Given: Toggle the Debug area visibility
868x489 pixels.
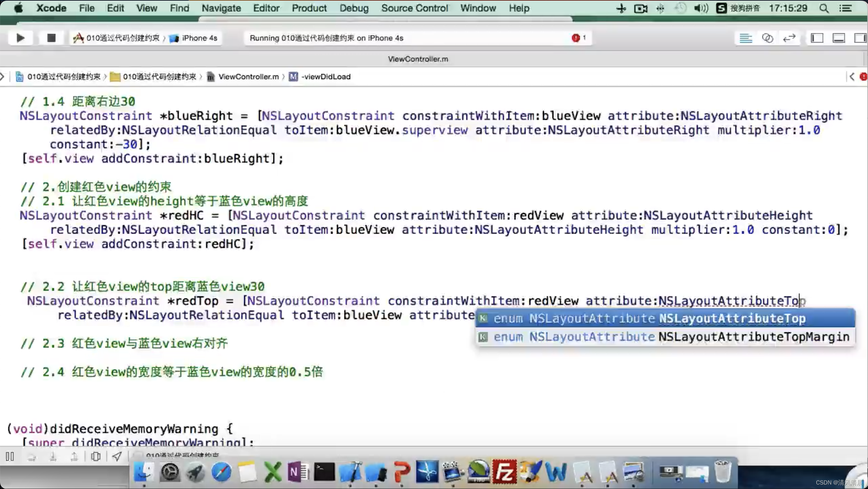Looking at the screenshot, I should 839,38.
